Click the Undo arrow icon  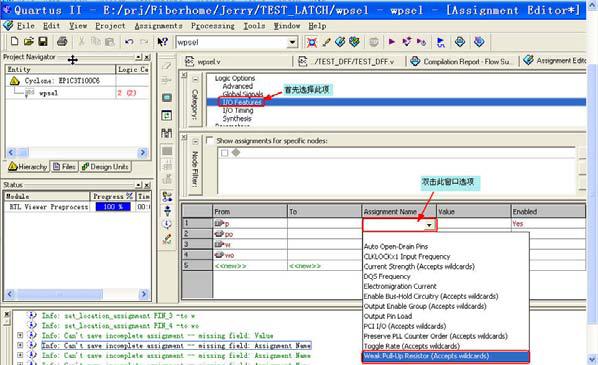coord(129,42)
